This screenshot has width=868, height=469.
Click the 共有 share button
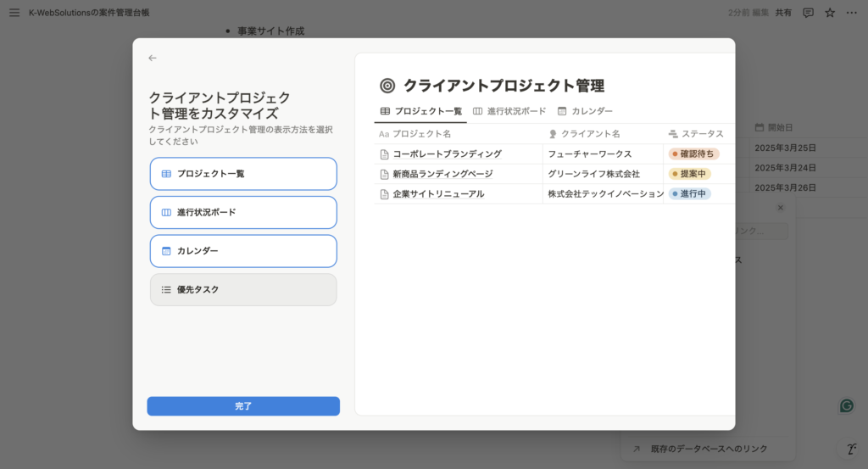(x=783, y=13)
